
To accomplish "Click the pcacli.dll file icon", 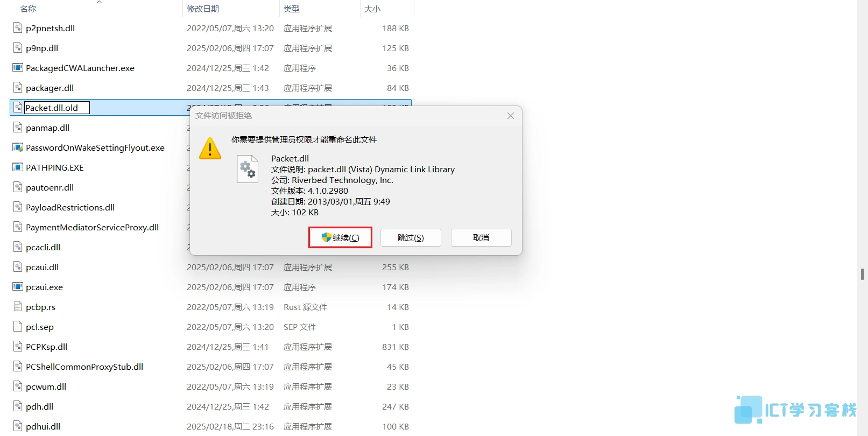I will point(18,247).
